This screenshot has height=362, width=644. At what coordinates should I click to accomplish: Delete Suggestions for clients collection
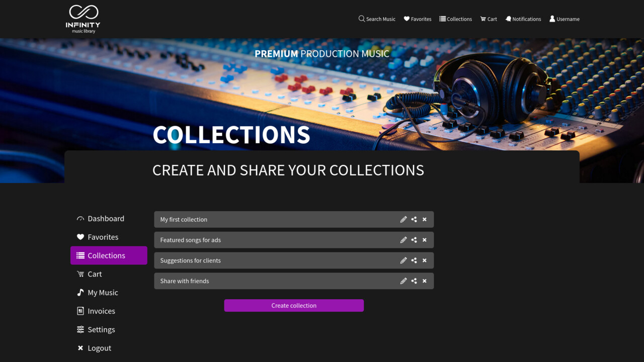(425, 260)
